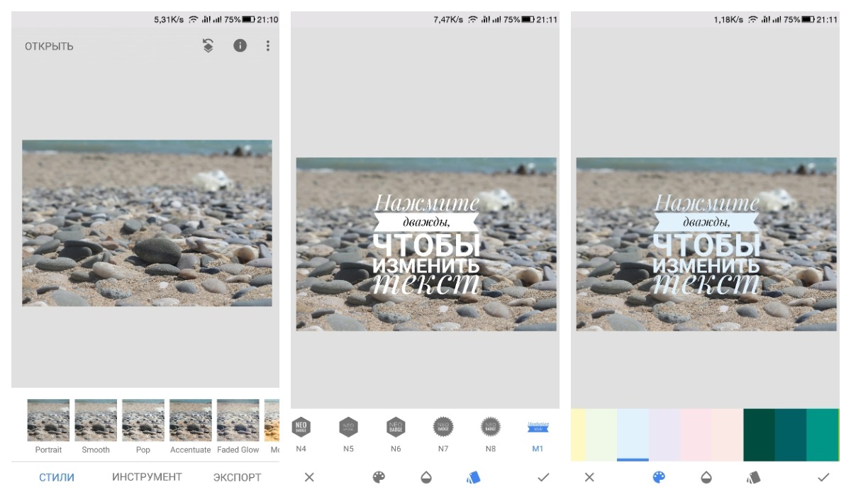Image resolution: width=851 pixels, height=504 pixels.
Task: Open opacity droplet beside the blue palette
Action: (x=706, y=478)
